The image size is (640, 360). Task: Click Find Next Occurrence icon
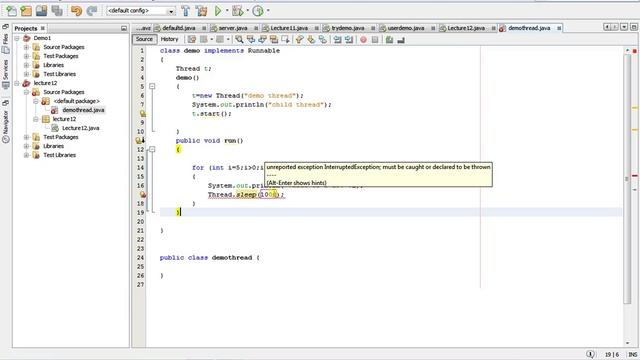(262, 40)
